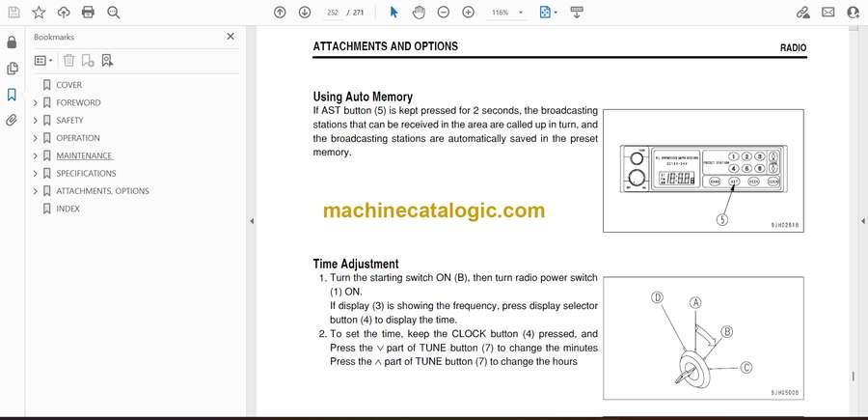
Task: Open the INDEX bookmark
Action: pos(68,209)
